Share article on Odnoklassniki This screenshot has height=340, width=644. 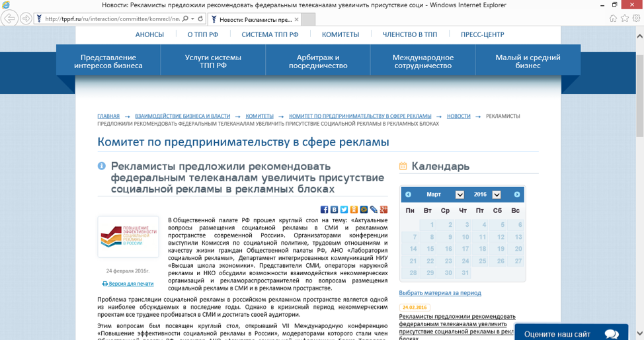click(x=354, y=210)
